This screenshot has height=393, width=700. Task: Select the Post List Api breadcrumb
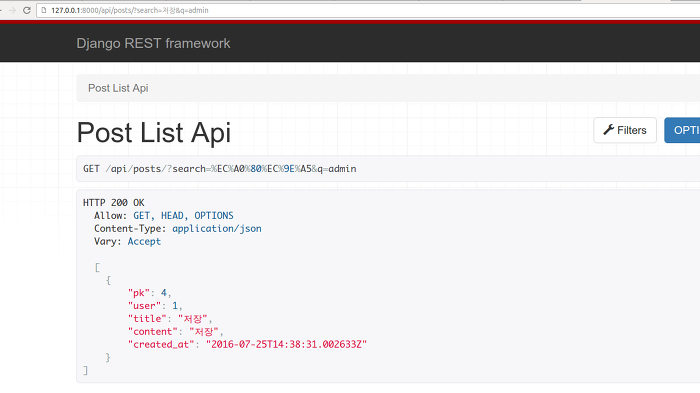[x=118, y=88]
